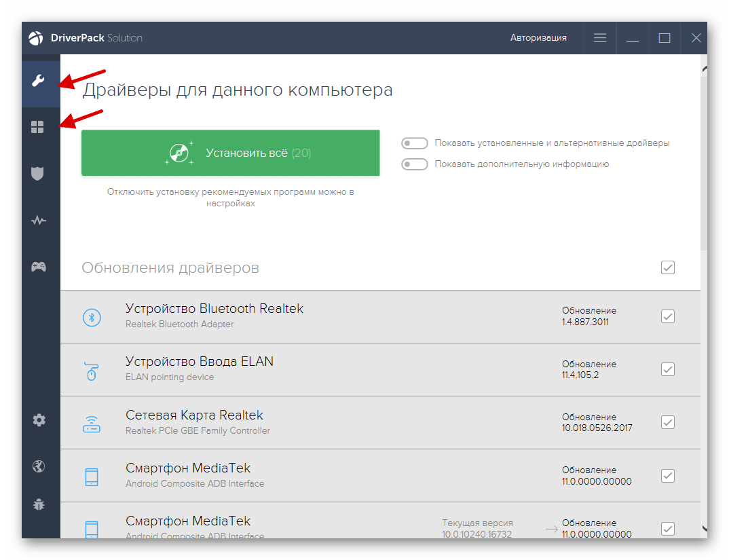Image resolution: width=729 pixels, height=560 pixels.
Task: Click update version 10.018.0526.2017
Action: pyautogui.click(x=597, y=428)
